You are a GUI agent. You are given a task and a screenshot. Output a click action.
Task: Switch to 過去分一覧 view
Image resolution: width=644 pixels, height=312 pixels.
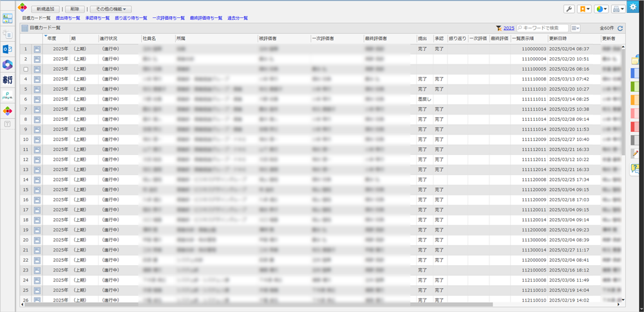pyautogui.click(x=238, y=19)
